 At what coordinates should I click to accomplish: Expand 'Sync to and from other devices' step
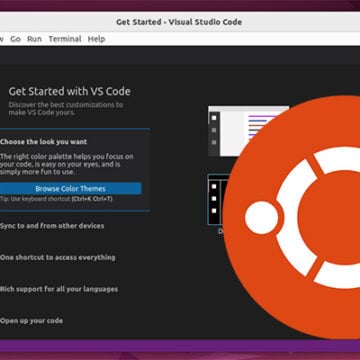(x=52, y=226)
